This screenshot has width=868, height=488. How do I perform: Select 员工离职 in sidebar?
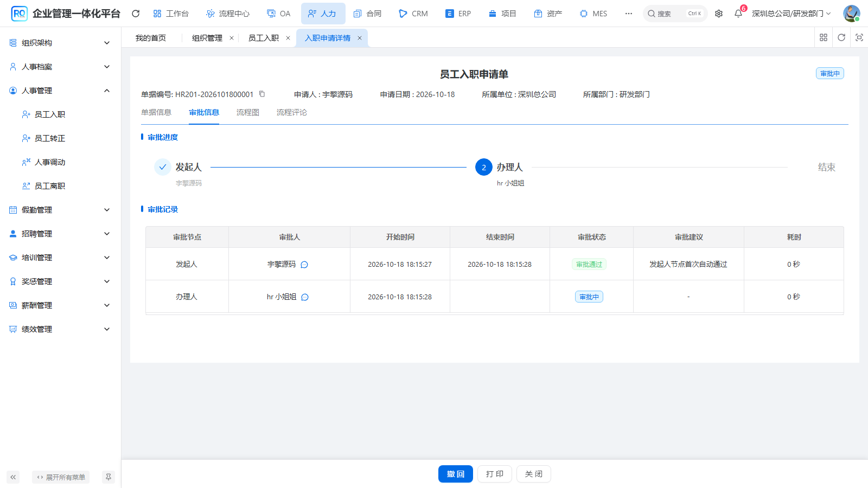click(x=60, y=186)
